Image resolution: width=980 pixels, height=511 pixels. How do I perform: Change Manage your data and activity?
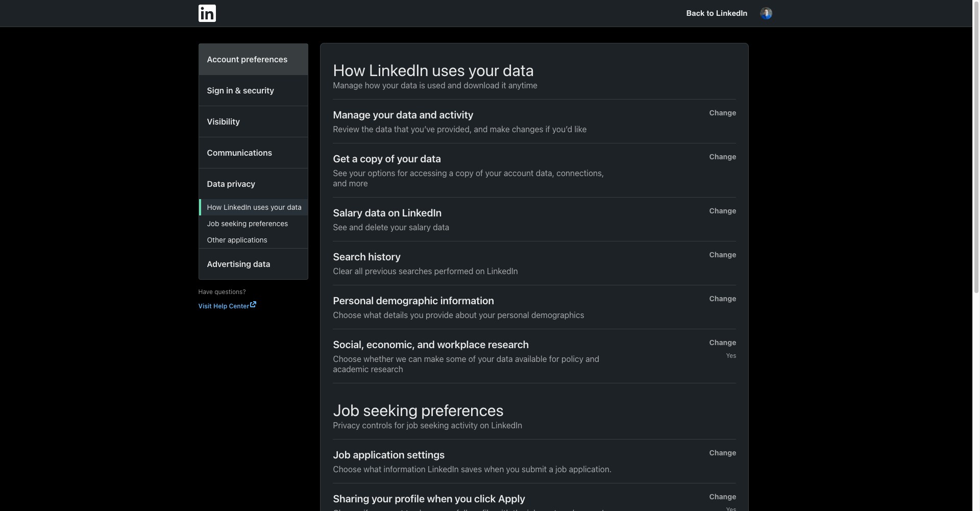coord(722,113)
